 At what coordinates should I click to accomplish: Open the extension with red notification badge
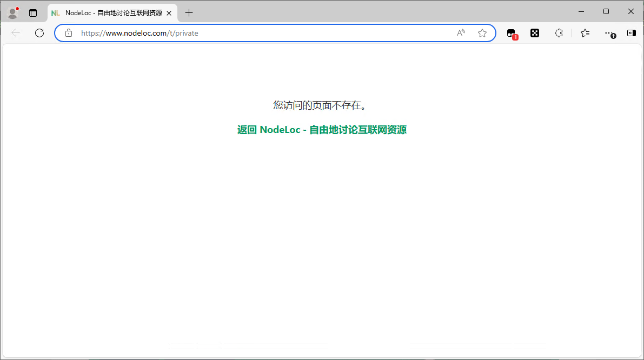(512, 34)
